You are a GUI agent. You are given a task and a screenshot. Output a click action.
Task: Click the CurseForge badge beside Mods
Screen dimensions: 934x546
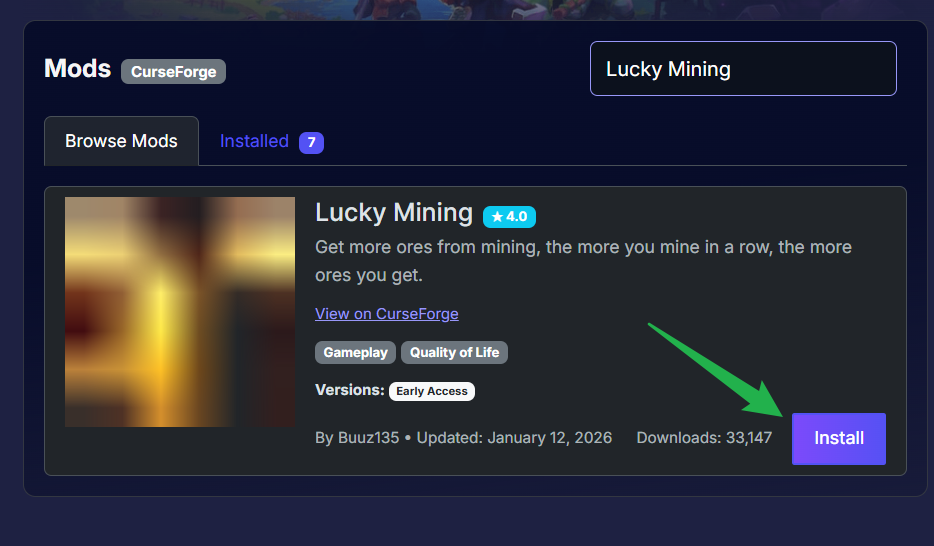tap(173, 71)
